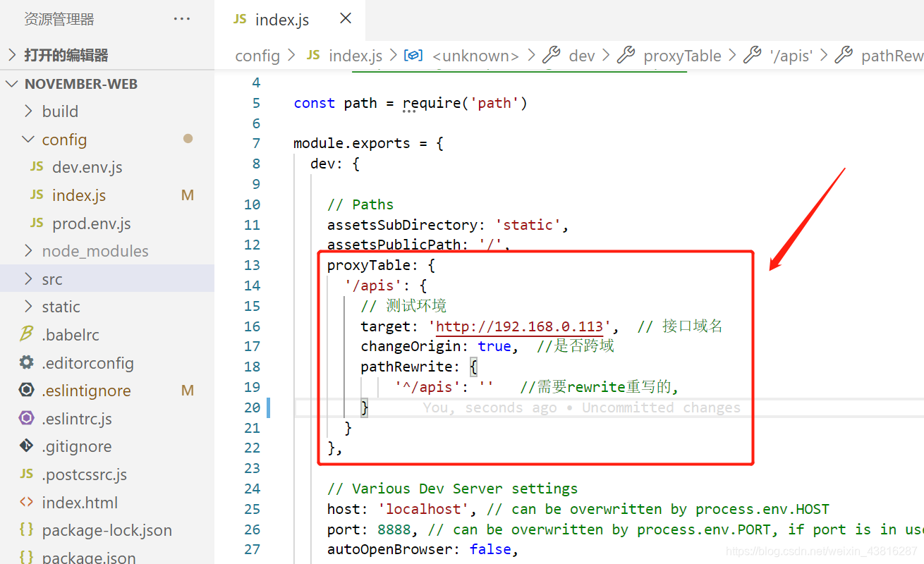Image resolution: width=924 pixels, height=564 pixels.
Task: Select the '/apis' breadcrumb segment
Action: (x=791, y=56)
